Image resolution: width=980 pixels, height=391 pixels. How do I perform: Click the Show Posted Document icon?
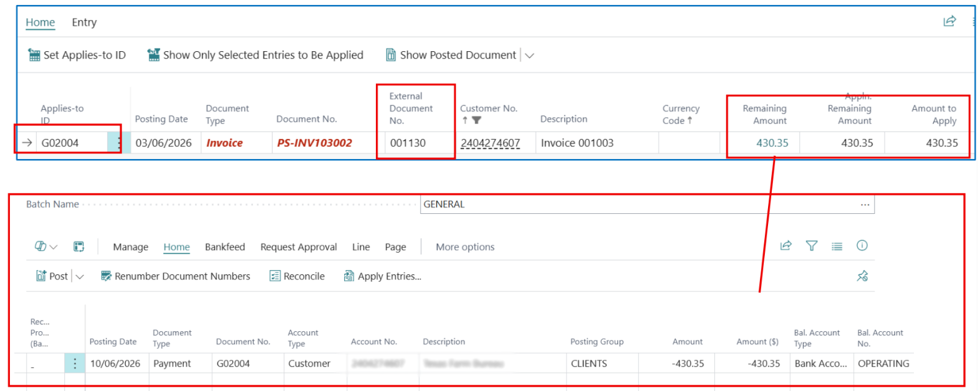[391, 55]
